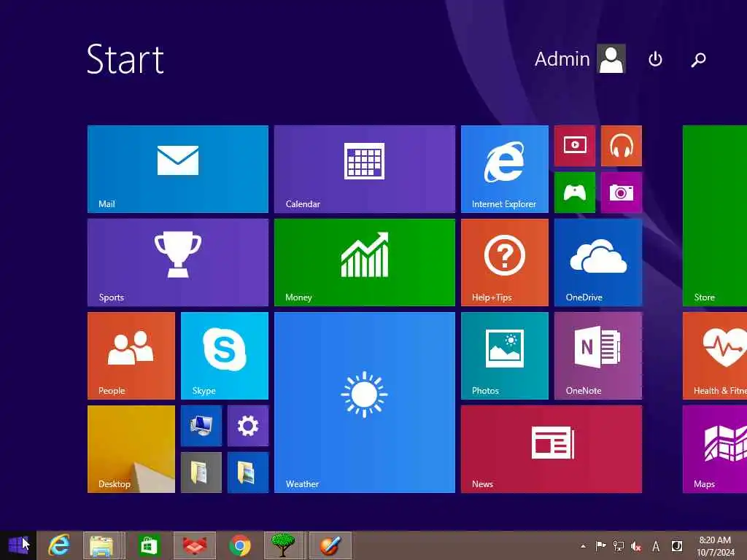Screen dimensions: 747x560
Task: Open Google Chrome from the taskbar
Action: [239, 545]
